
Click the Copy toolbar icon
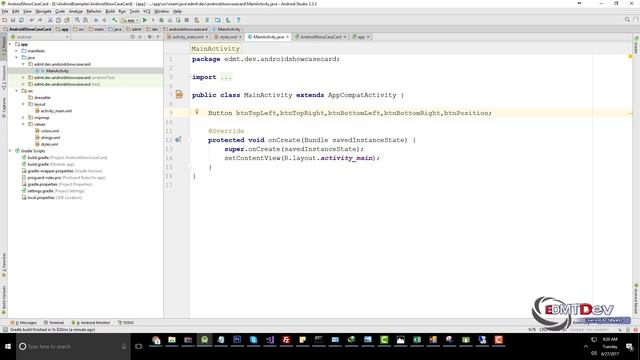pos(58,20)
